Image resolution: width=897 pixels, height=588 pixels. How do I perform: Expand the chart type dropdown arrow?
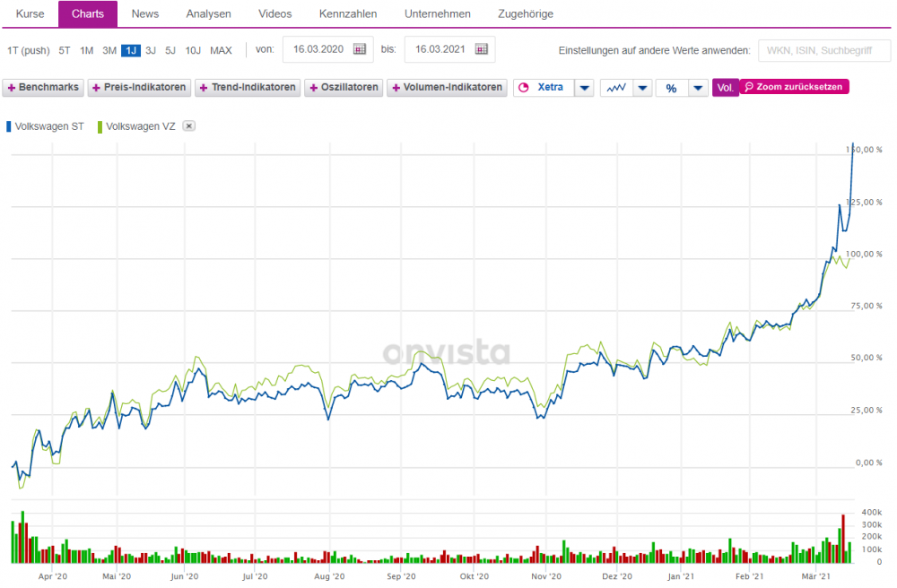click(643, 88)
